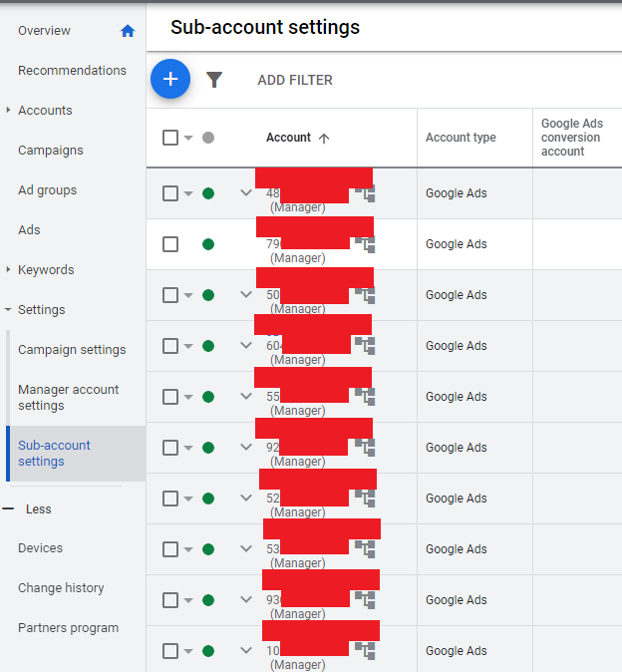Select the checkbox for the account starting with 55

tap(170, 397)
